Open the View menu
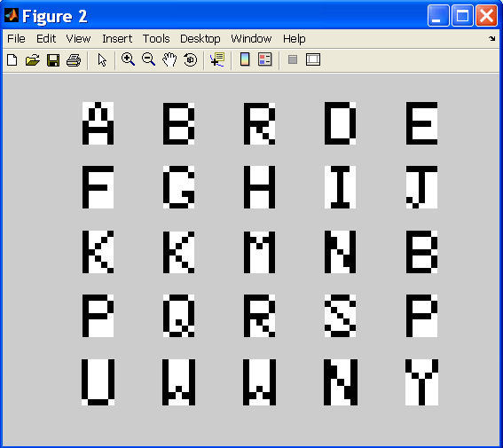Screen dimensions: 503x448 pyautogui.click(x=78, y=39)
